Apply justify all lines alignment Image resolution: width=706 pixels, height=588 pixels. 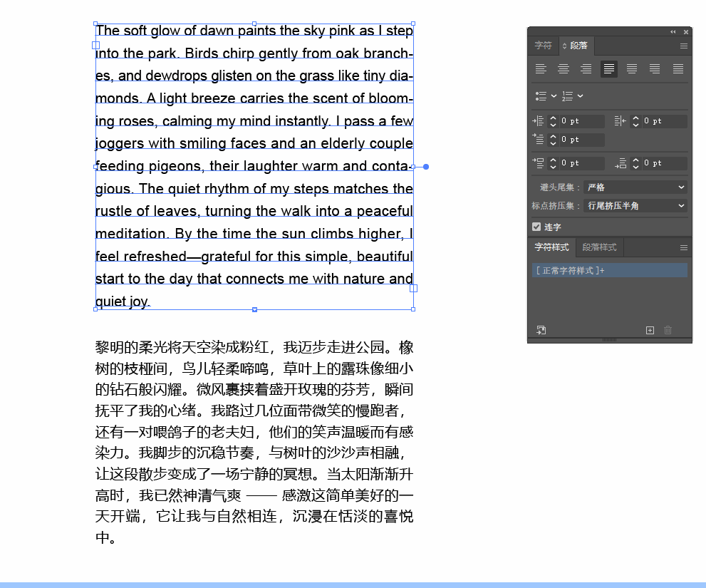678,68
